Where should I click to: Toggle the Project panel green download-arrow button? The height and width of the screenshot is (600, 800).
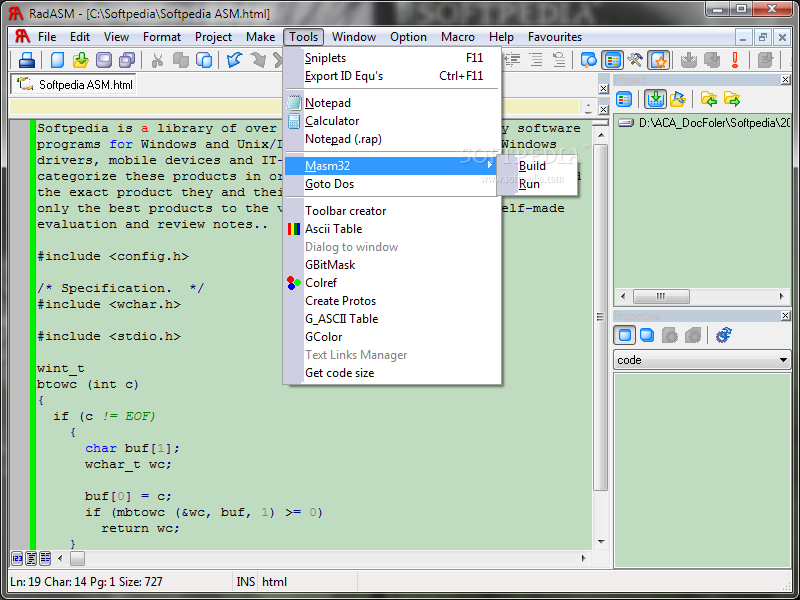(655, 99)
